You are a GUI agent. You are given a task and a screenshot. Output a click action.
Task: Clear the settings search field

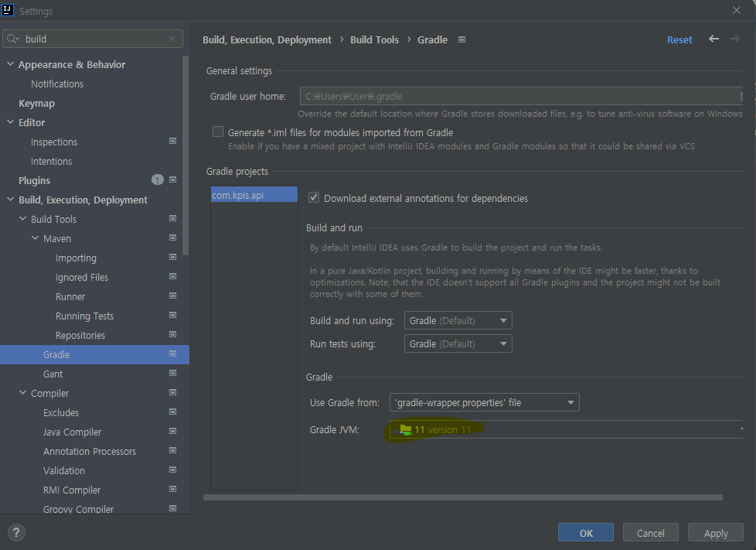point(172,39)
